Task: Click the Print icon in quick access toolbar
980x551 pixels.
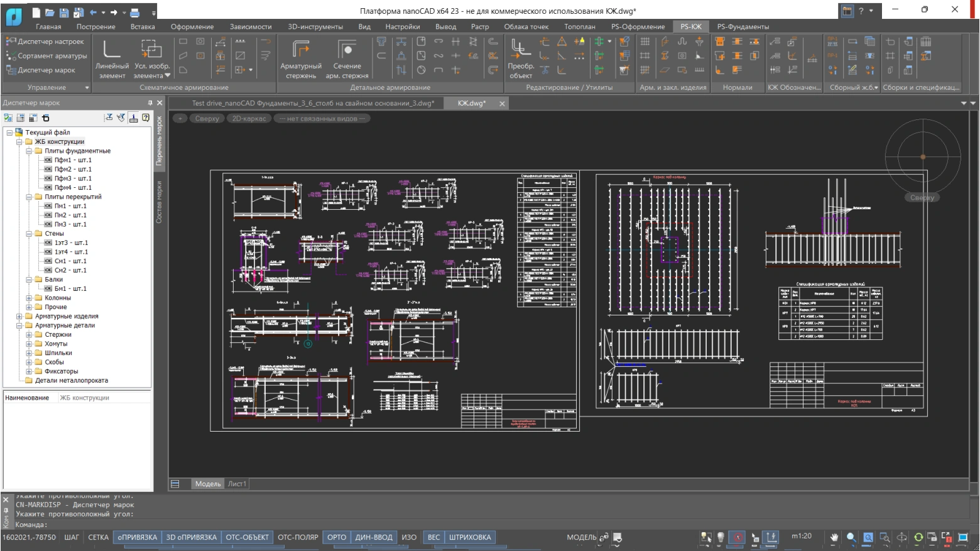Action: click(134, 12)
